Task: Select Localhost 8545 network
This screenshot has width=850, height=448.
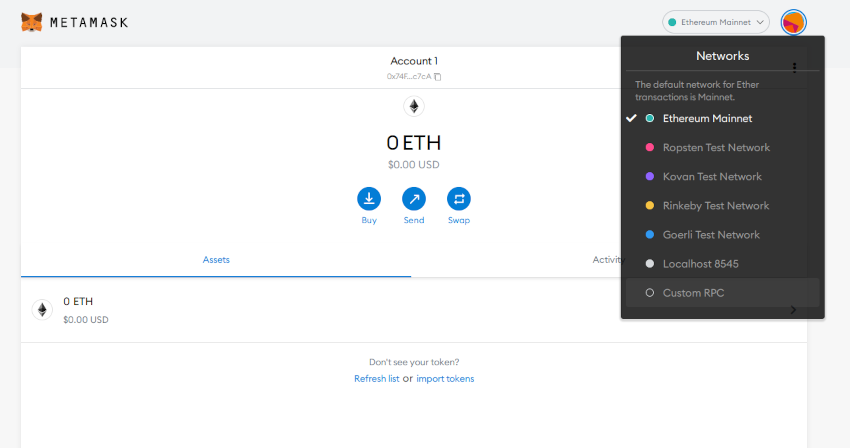Action: coord(722,264)
